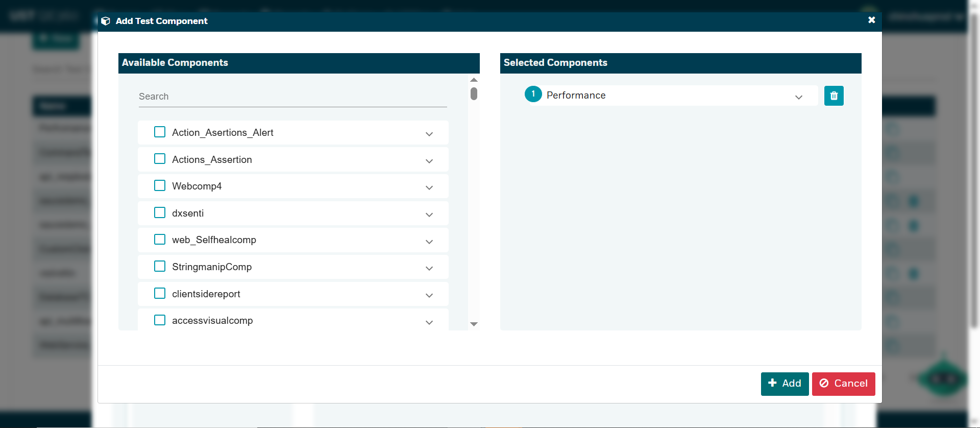Screen dimensions: 980x428
Task: Check the Action_Asertions_Alert checkbox
Action: (x=160, y=132)
